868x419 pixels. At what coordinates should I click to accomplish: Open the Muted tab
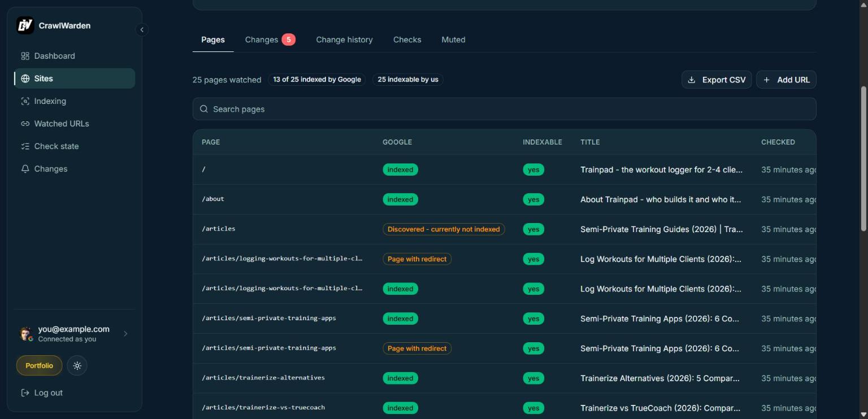(453, 40)
